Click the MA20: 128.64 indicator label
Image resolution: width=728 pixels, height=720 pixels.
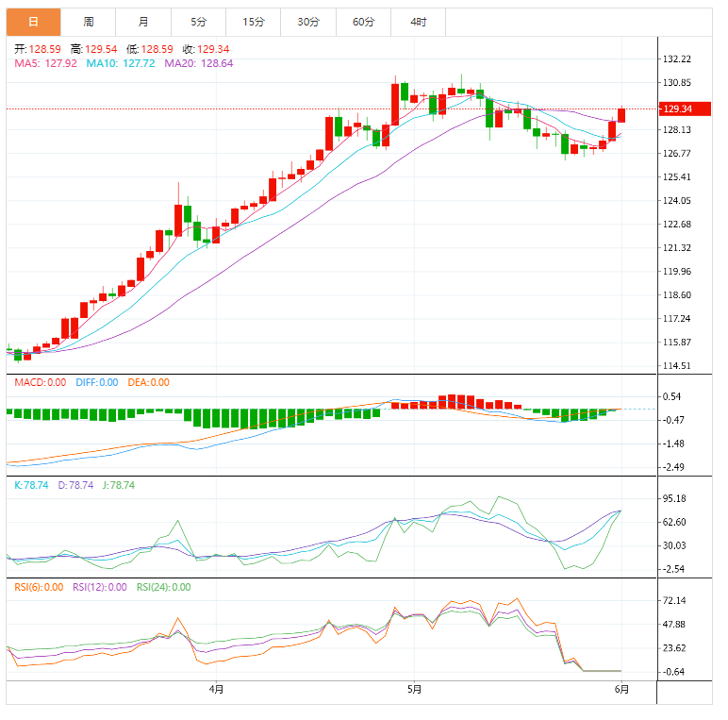[198, 63]
